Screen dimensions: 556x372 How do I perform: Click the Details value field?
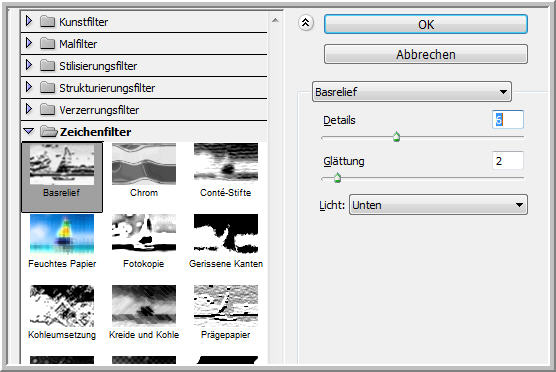coord(508,120)
